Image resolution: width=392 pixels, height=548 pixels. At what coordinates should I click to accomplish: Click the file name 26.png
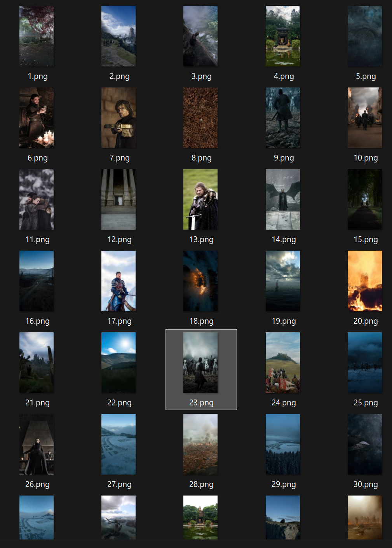click(x=38, y=485)
